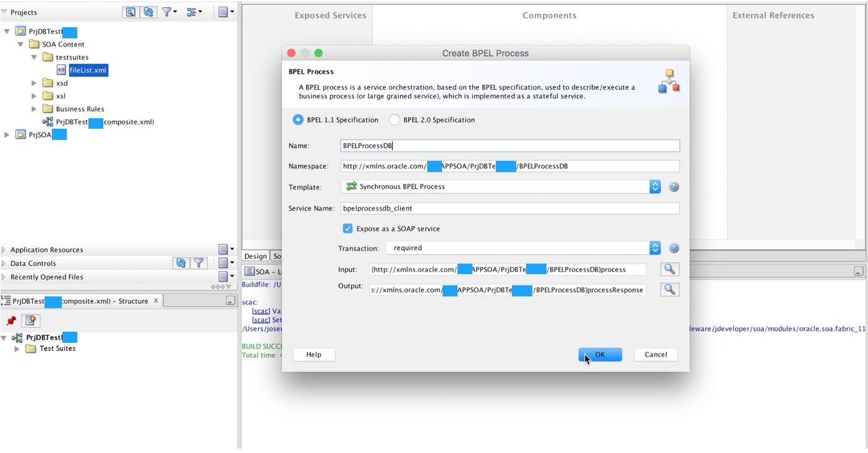Browse for the Output element with magnifier

click(670, 290)
